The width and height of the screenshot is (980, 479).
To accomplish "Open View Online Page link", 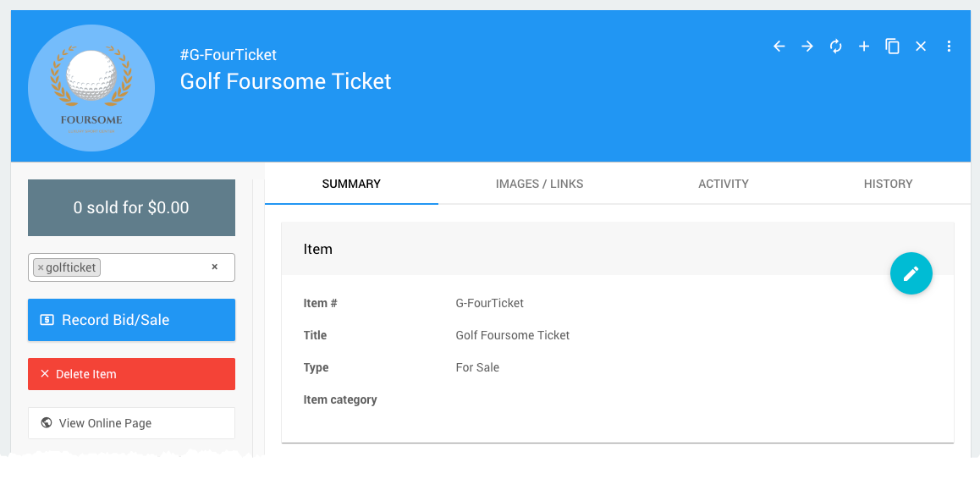I will 131,423.
